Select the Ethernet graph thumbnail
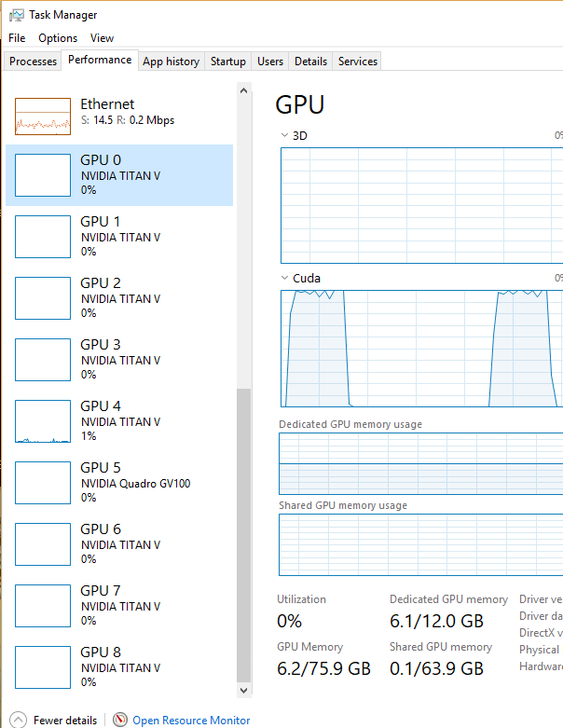The height and width of the screenshot is (728, 563). (x=43, y=117)
